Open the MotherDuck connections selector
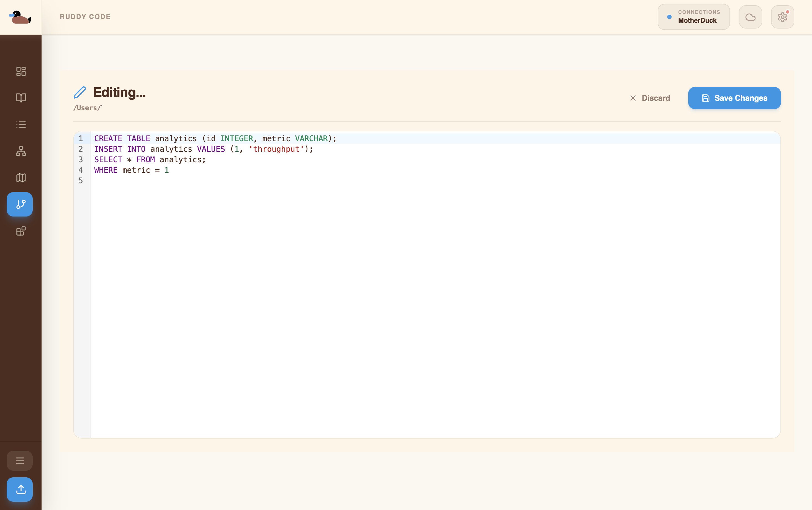The width and height of the screenshot is (812, 510). (x=694, y=17)
